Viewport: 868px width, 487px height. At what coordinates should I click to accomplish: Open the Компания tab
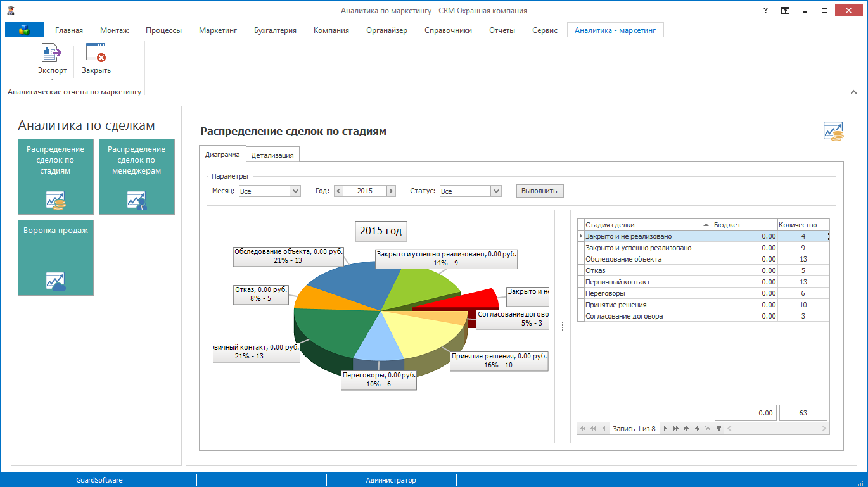331,30
